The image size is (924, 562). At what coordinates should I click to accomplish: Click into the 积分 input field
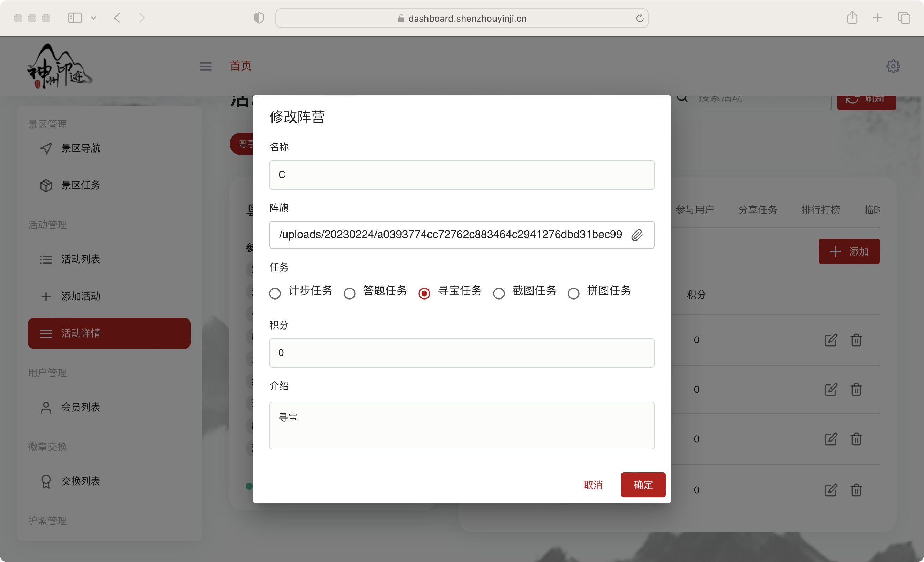[x=462, y=353]
